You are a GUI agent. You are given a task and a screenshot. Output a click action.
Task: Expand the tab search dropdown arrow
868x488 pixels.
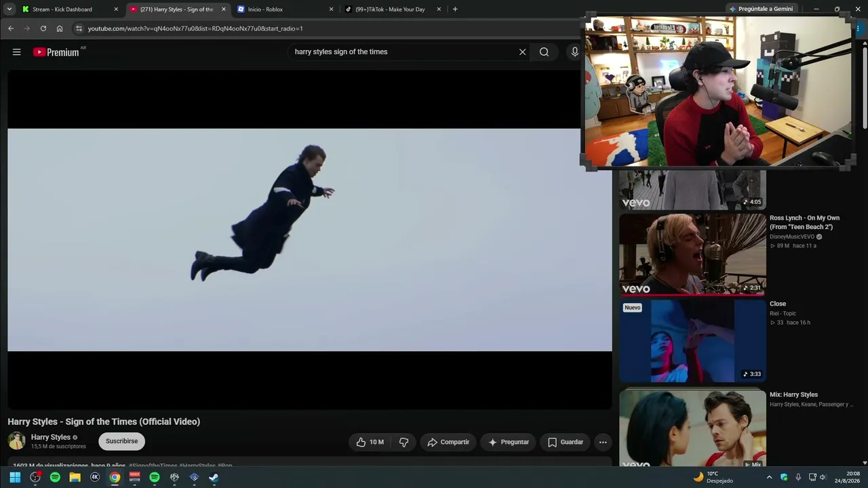tap(9, 9)
